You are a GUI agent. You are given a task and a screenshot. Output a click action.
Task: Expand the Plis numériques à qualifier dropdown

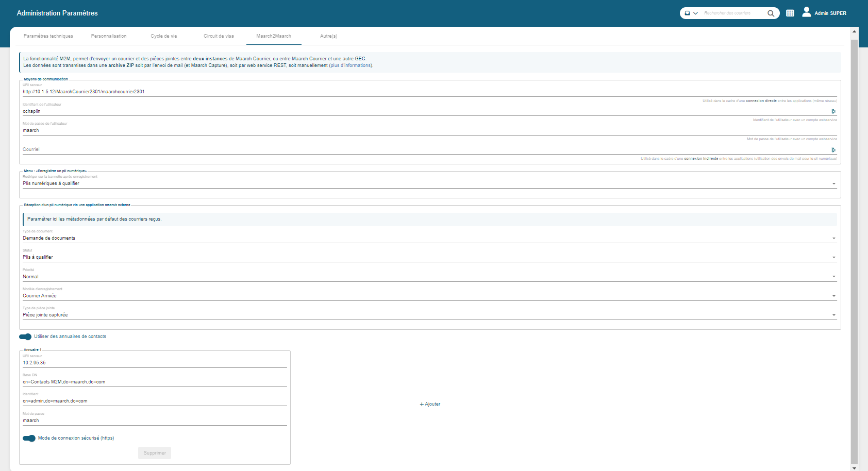pyautogui.click(x=833, y=184)
